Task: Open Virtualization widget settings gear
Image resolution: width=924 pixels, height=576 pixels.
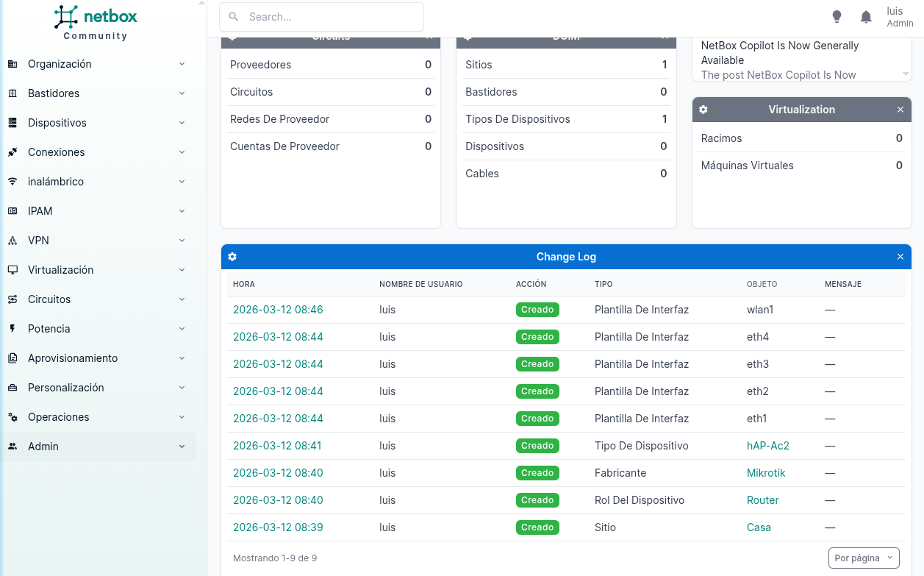Action: pos(703,110)
